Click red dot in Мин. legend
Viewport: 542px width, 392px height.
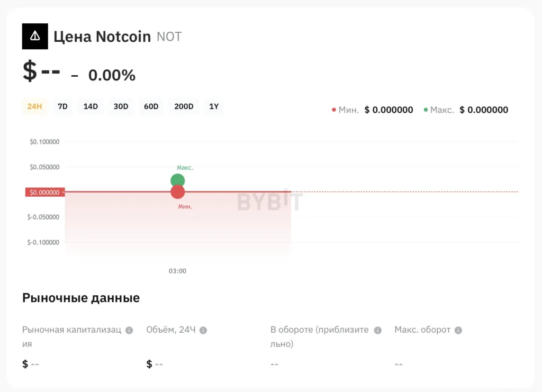pyautogui.click(x=334, y=110)
